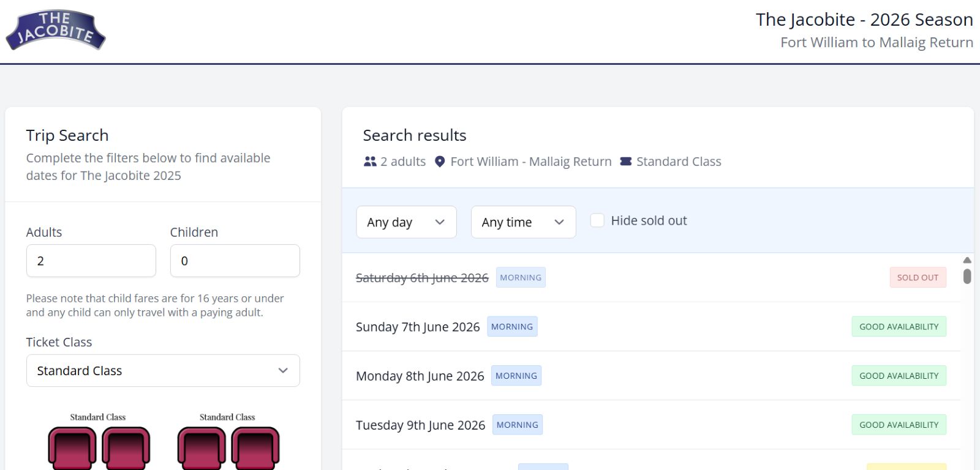Click the Adults number field
This screenshot has width=980, height=470.
tap(91, 261)
